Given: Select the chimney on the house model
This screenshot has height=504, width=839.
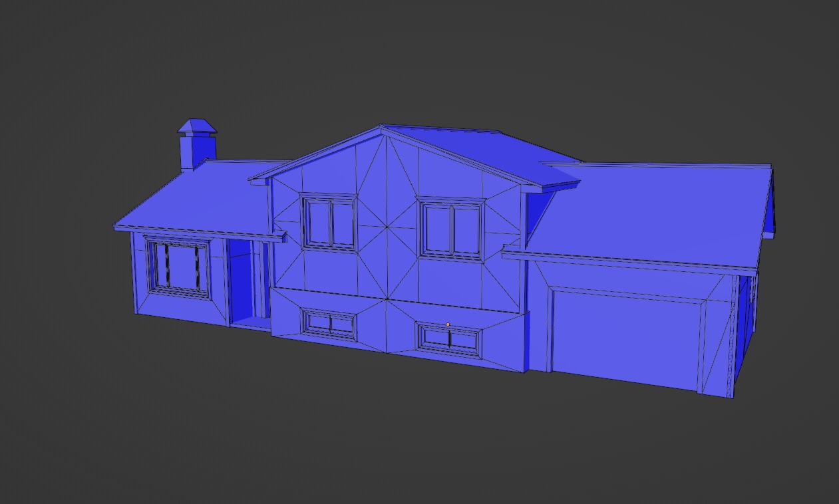Looking at the screenshot, I should pyautogui.click(x=196, y=144).
